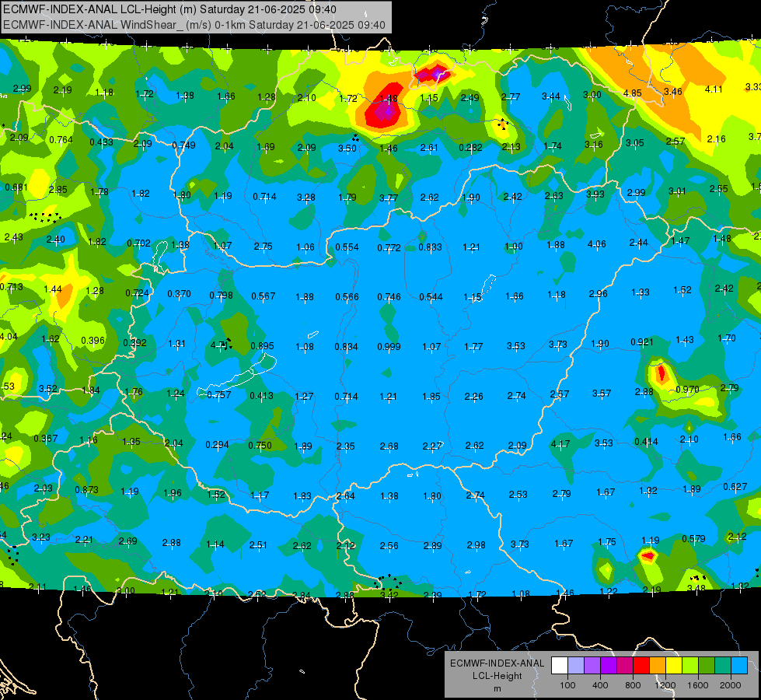Click the wind shear value 3.77

click(x=388, y=198)
